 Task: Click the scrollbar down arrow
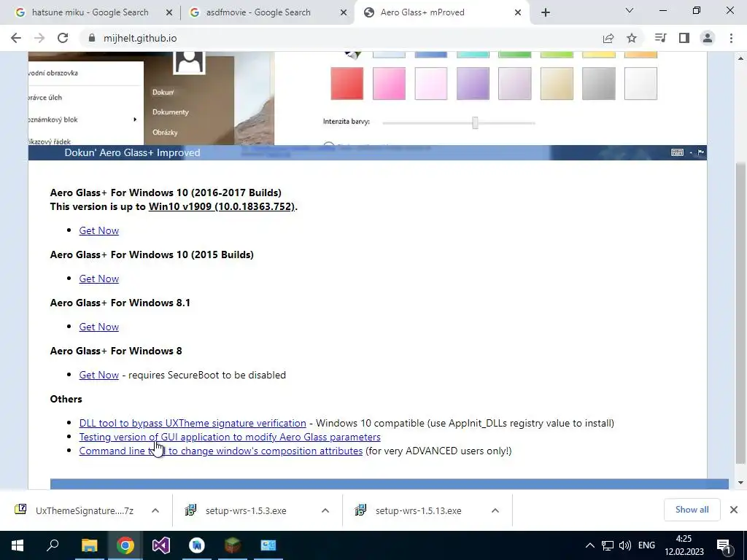tap(740, 483)
